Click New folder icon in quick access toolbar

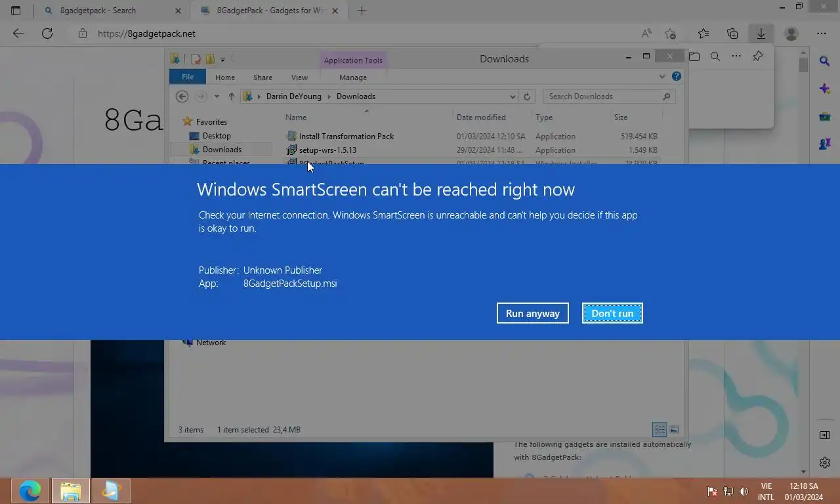point(210,59)
